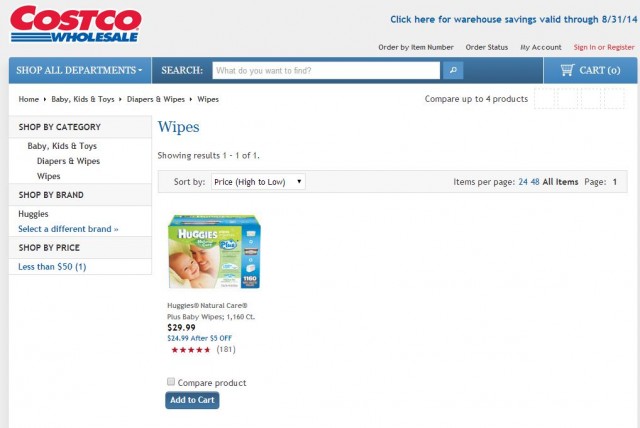Viewport: 640px width, 428px height.
Task: Show 48 items per page
Action: click(x=535, y=182)
